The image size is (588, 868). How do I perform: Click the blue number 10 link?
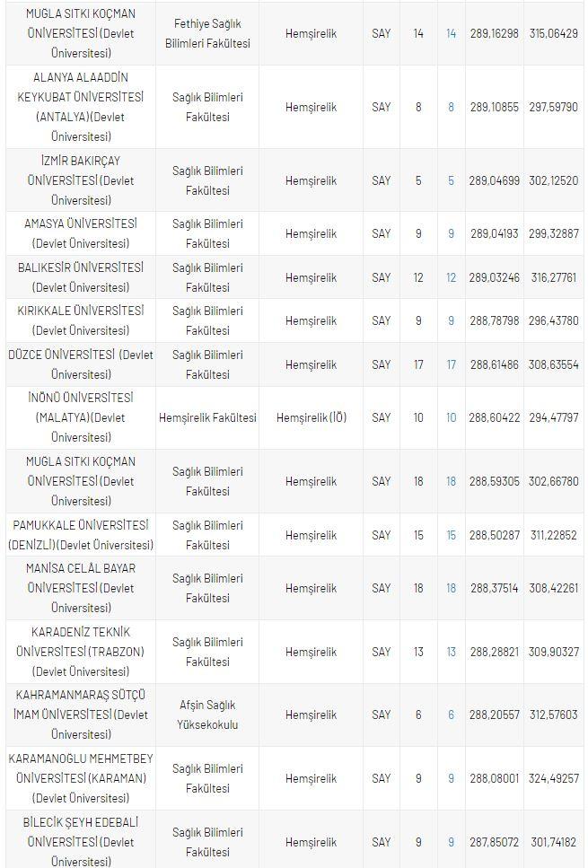[451, 417]
